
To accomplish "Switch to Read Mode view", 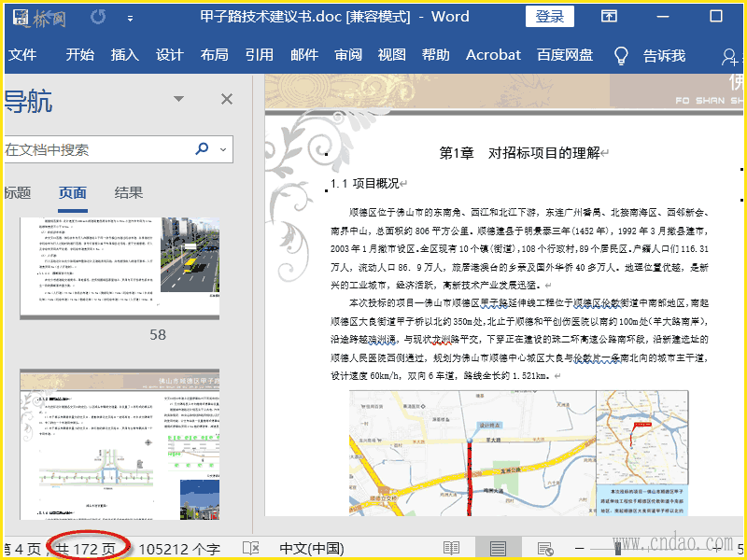I will [452, 549].
